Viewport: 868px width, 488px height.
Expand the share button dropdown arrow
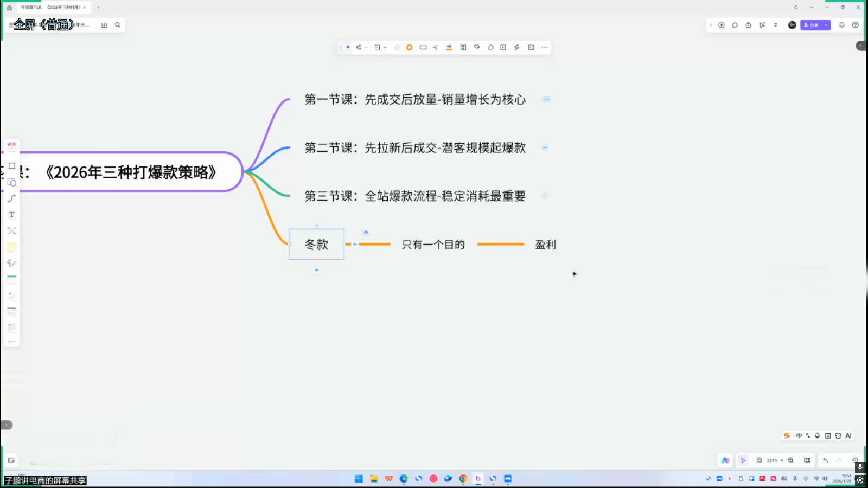(826, 25)
